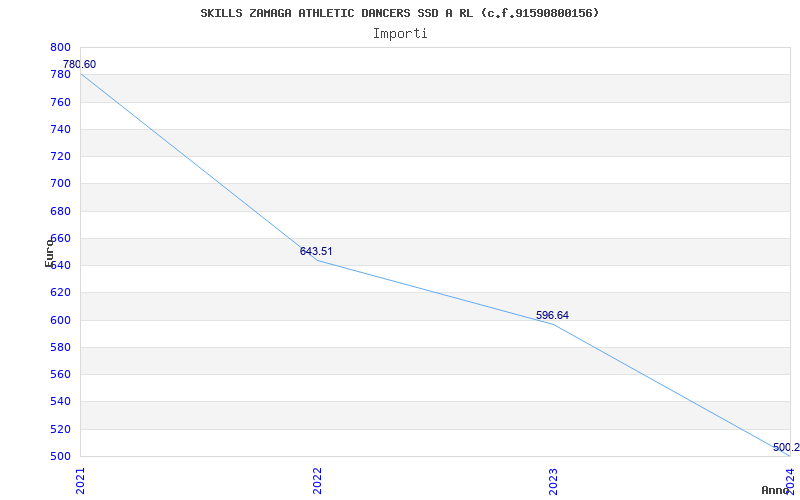Click the 760 y-axis value
This screenshot has height=500, width=800.
point(60,102)
